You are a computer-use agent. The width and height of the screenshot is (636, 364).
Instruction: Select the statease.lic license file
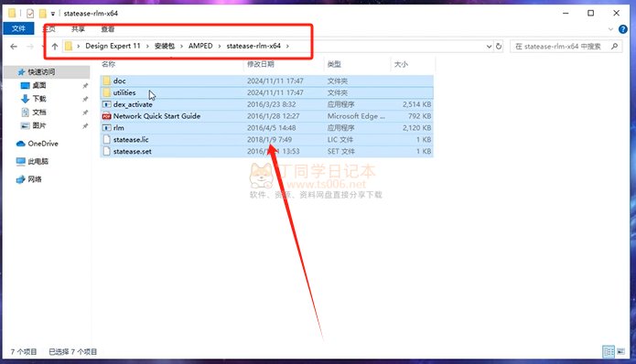(266, 139)
